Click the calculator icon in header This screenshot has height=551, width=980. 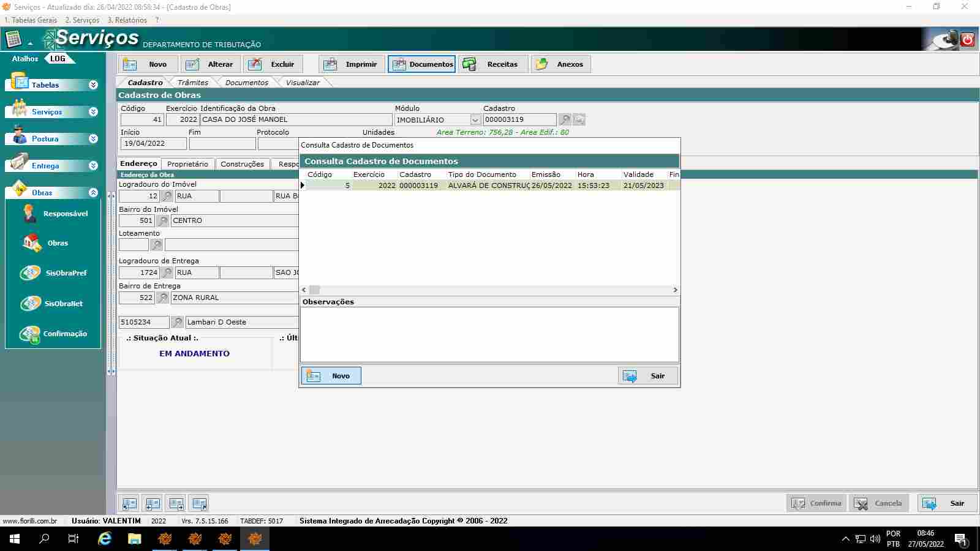pos(13,40)
